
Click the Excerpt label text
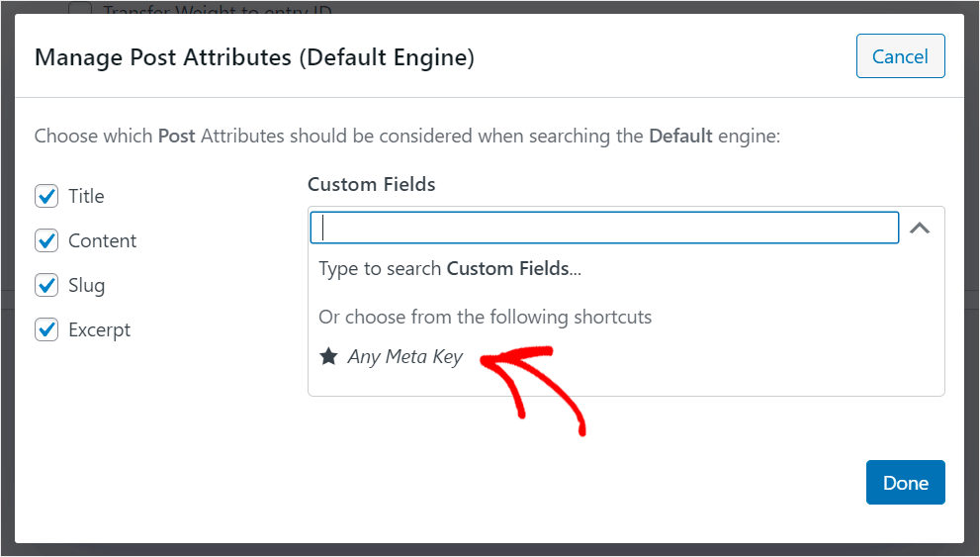coord(99,330)
